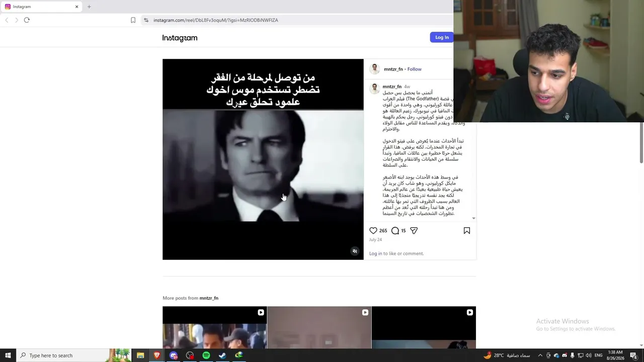This screenshot has width=644, height=362.
Task: Click the Meet Now tray icon
Action: pyautogui.click(x=548, y=355)
